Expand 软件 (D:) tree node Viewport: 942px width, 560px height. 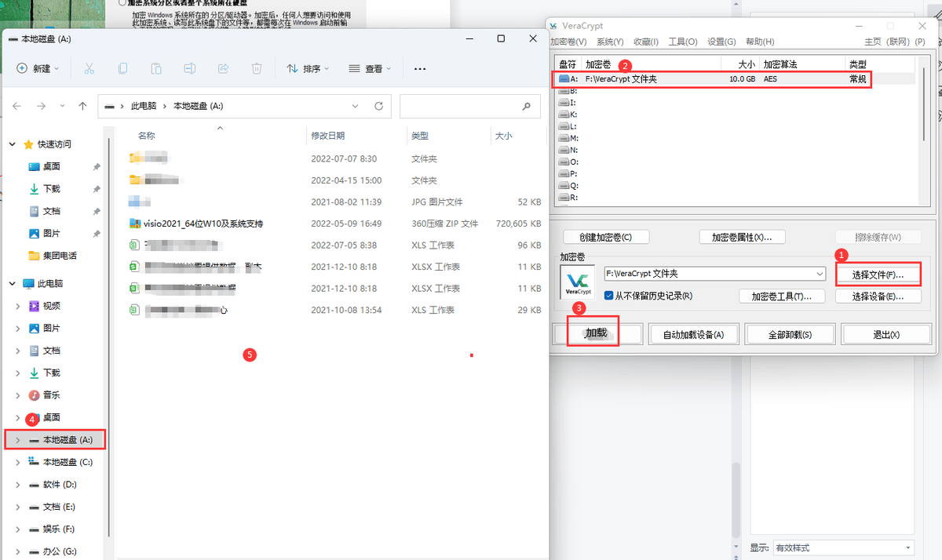pyautogui.click(x=18, y=485)
